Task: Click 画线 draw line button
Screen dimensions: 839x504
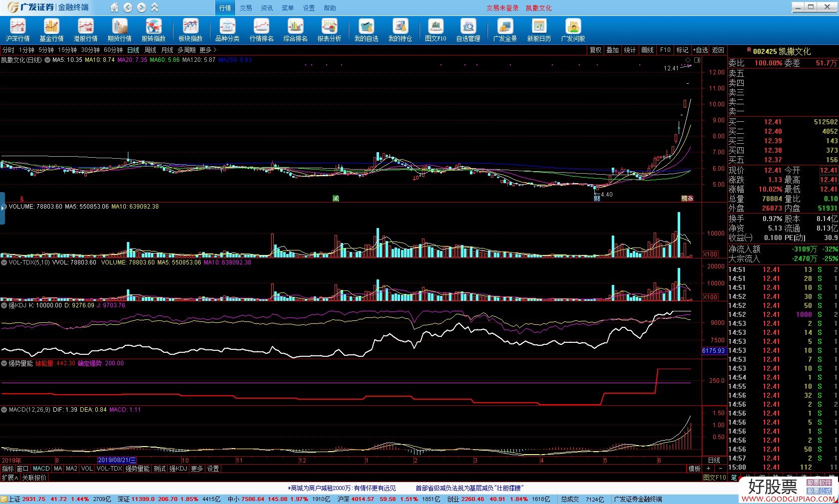Action: pyautogui.click(x=647, y=50)
